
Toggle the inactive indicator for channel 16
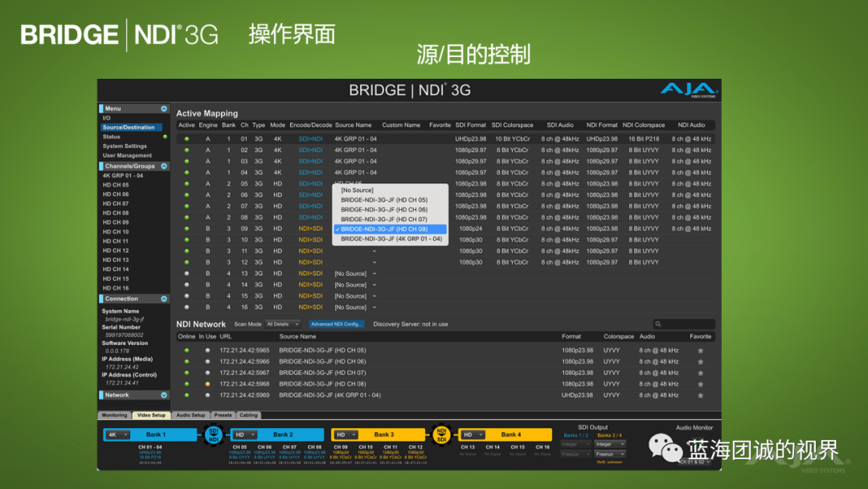(x=186, y=307)
